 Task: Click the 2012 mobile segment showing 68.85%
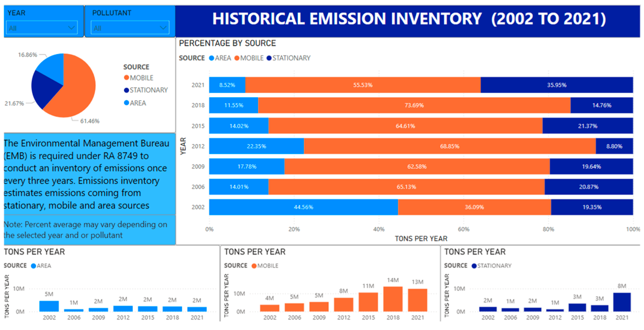450,146
